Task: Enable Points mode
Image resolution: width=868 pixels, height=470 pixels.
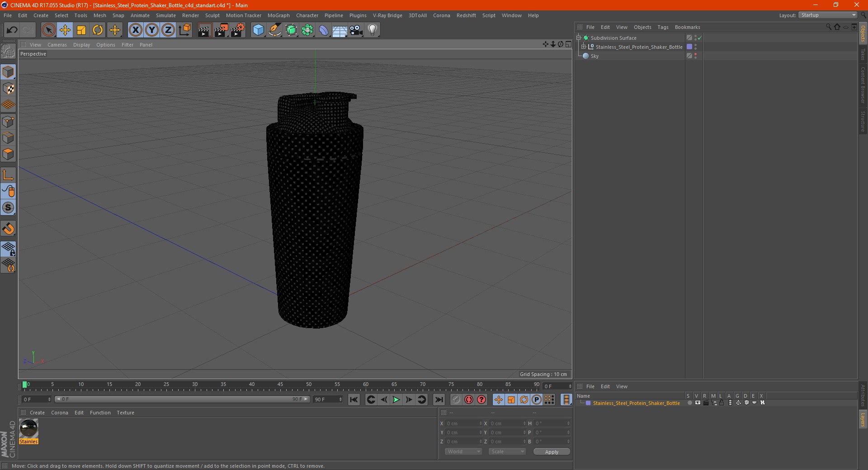Action: pos(8,122)
